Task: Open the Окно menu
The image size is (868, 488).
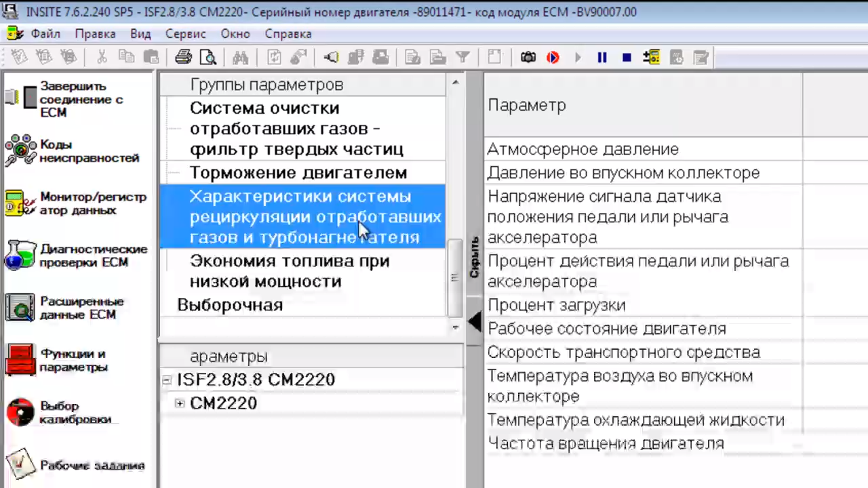Action: 235,33
